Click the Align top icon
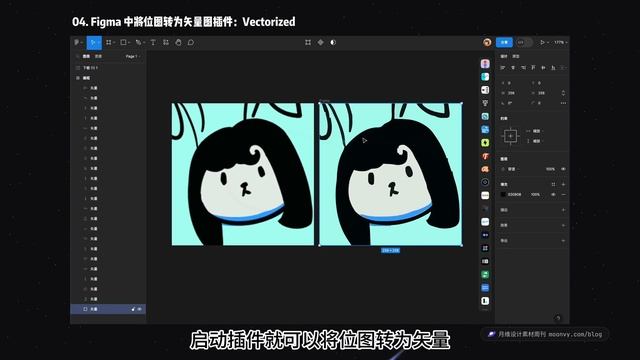Image resolution: width=640 pixels, height=360 pixels. [x=533, y=68]
